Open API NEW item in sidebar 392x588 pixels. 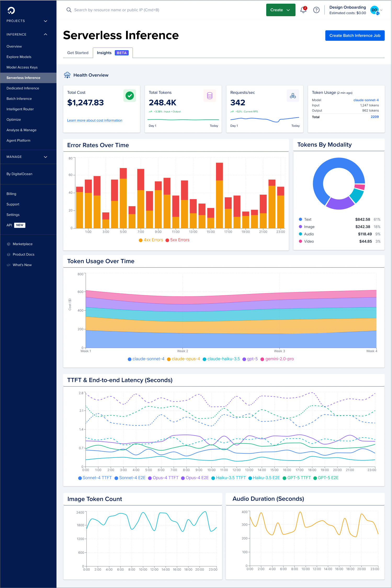[16, 225]
